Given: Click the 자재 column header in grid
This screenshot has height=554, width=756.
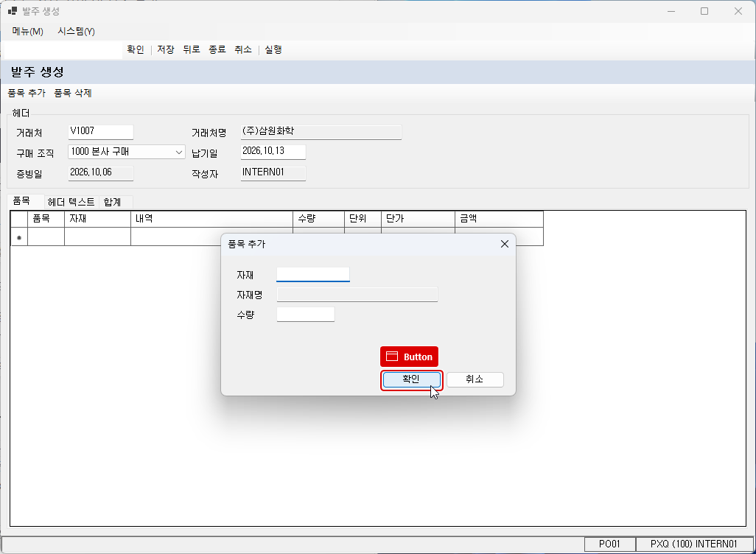Looking at the screenshot, I should pyautogui.click(x=97, y=219).
